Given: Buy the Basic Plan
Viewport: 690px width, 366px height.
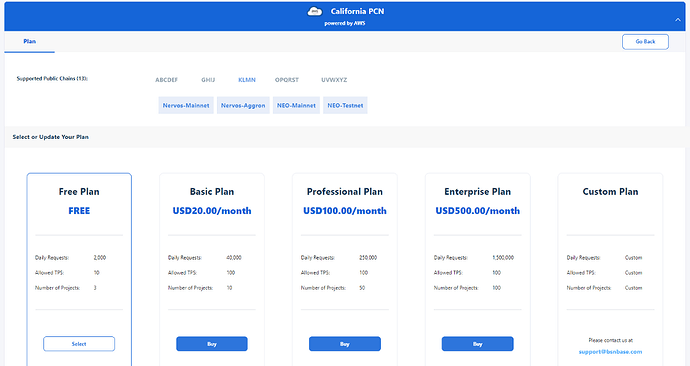Looking at the screenshot, I should coord(212,344).
